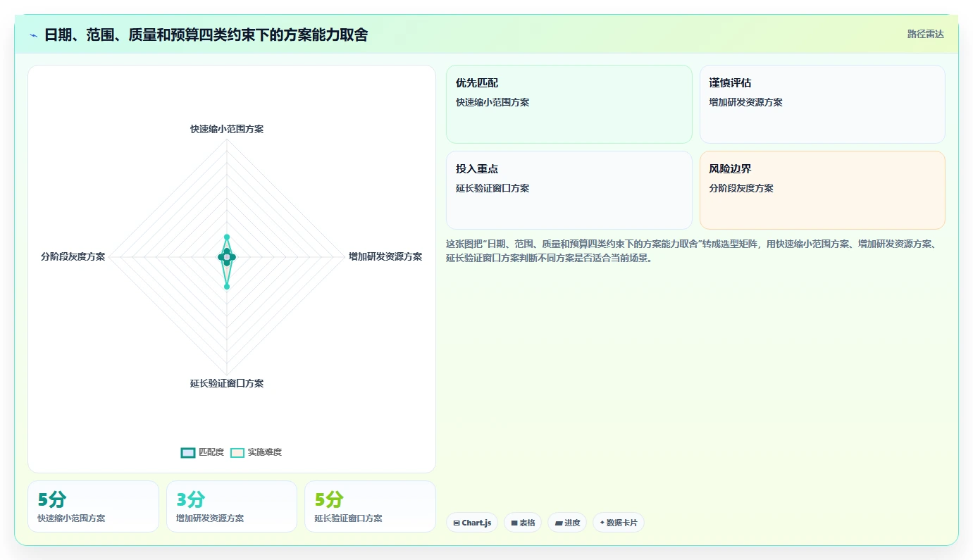
Task: Select the 数据卡片 tag
Action: click(x=619, y=523)
